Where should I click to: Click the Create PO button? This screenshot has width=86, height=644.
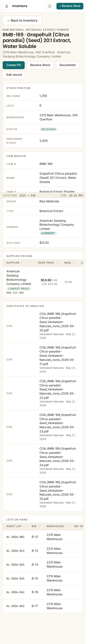[x=14, y=65]
